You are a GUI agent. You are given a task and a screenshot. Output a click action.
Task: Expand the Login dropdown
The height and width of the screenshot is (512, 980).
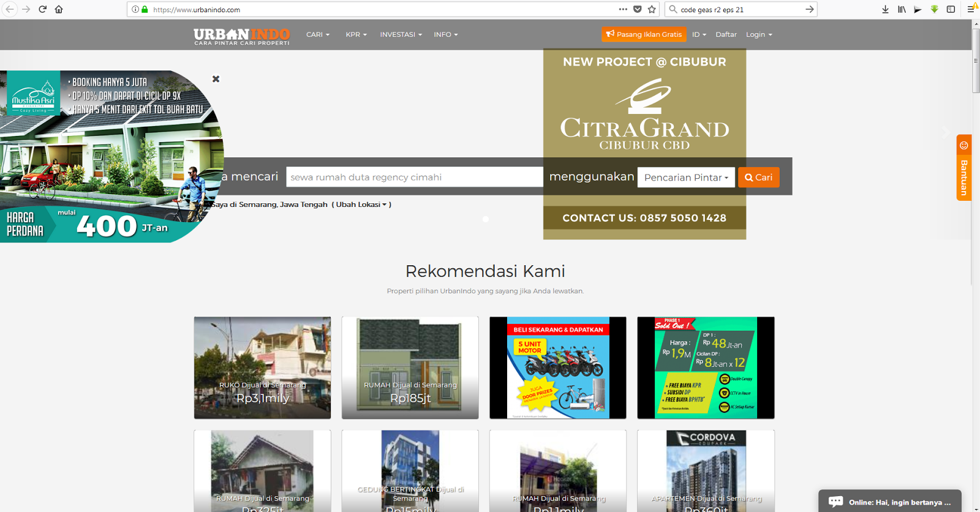[759, 34]
